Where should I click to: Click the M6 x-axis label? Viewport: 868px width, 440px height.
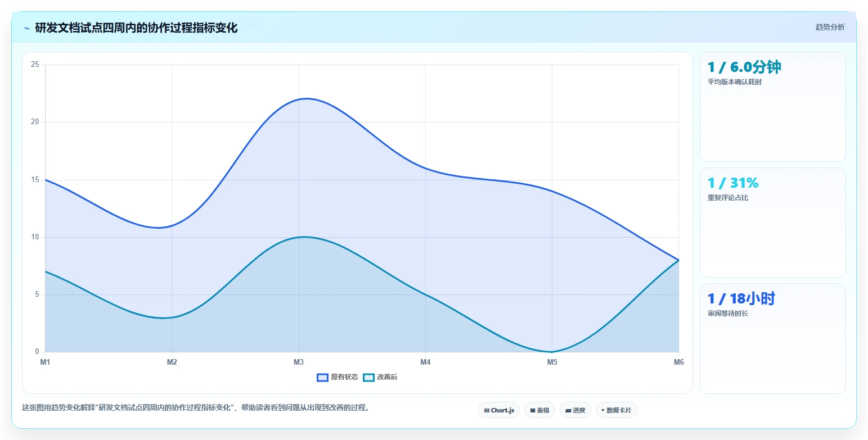678,362
